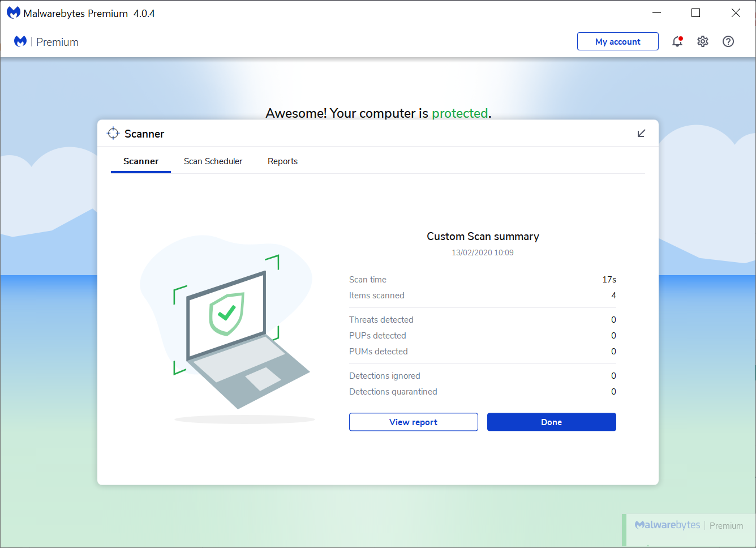This screenshot has width=756, height=548.
Task: Open the settings gear icon
Action: (x=703, y=41)
